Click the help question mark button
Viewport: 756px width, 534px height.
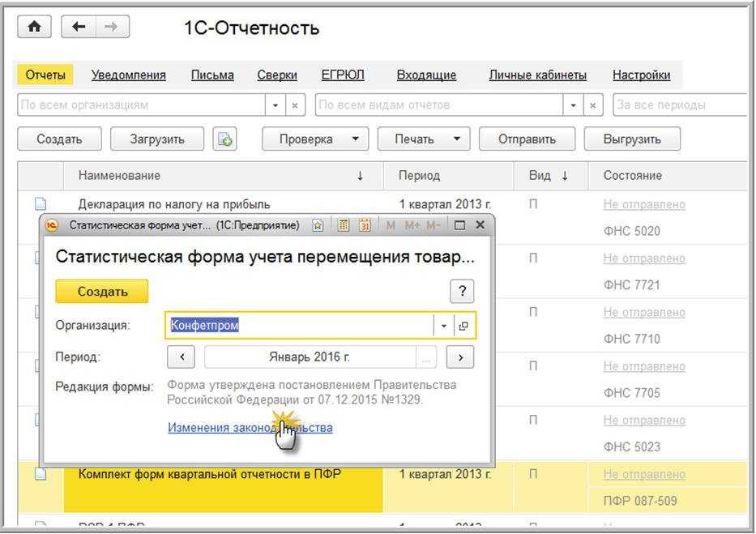point(461,292)
